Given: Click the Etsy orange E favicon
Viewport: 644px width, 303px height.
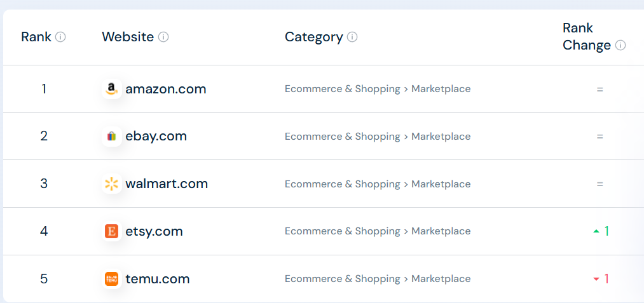Looking at the screenshot, I should coord(112,231).
